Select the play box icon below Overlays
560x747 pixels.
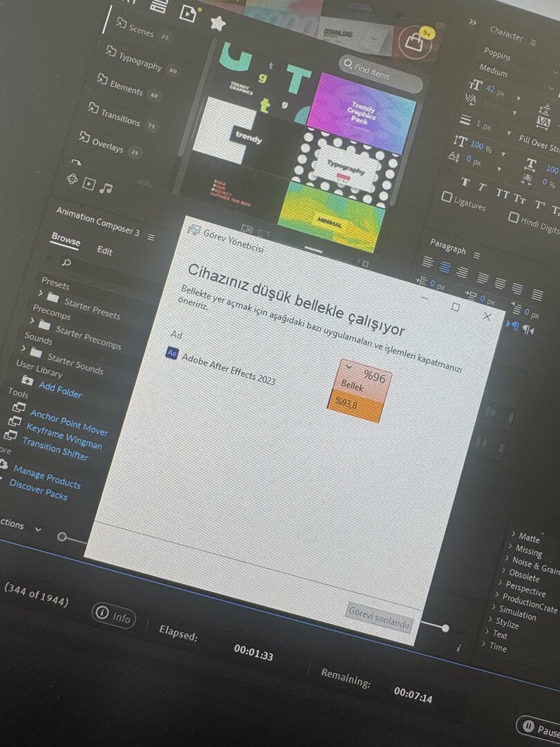tap(89, 183)
